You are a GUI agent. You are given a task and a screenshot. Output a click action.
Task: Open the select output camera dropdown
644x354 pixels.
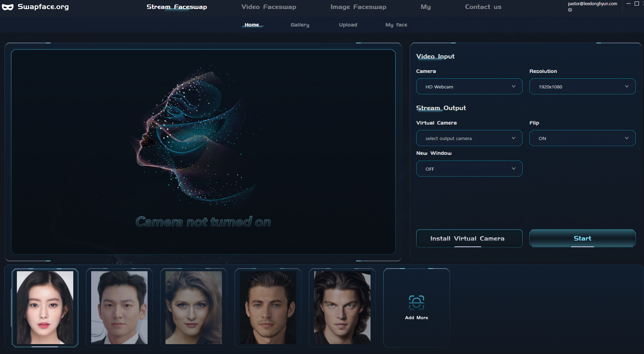coord(469,138)
